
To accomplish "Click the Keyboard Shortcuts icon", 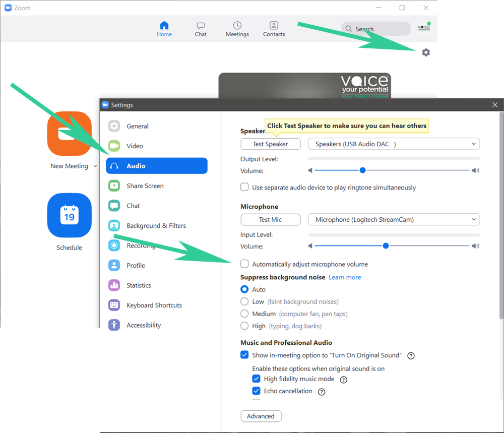I will pyautogui.click(x=114, y=305).
